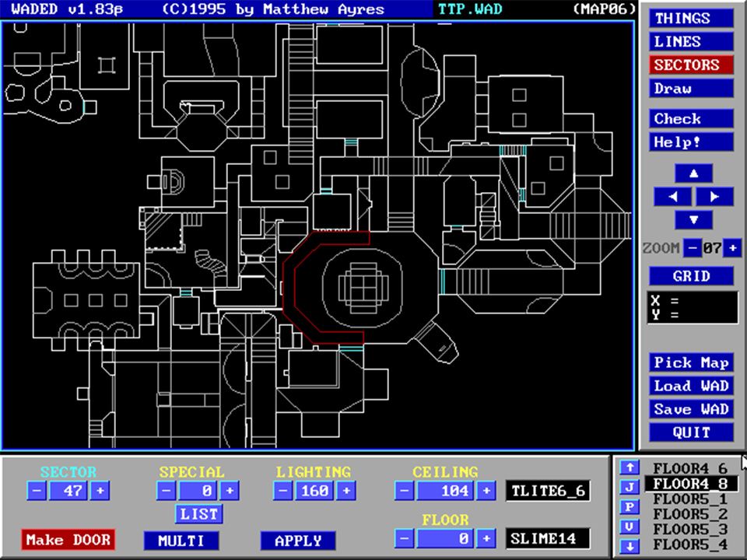747x560 pixels.
Task: Click Save WAD
Action: pos(692,409)
